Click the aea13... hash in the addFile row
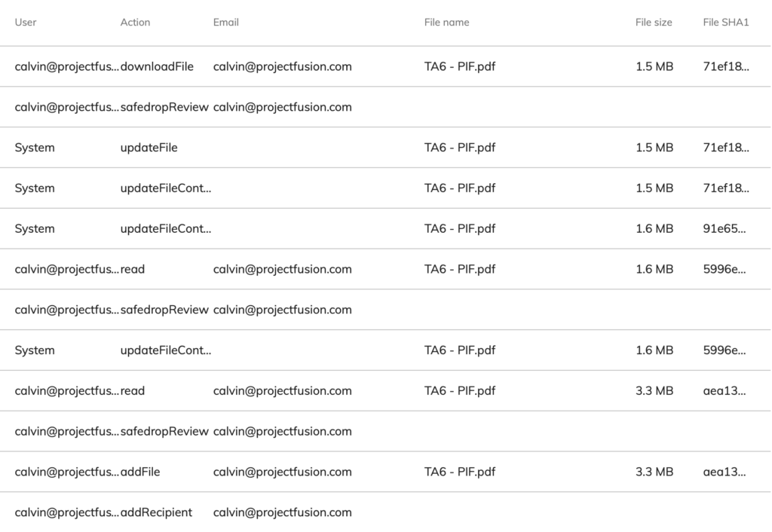772x532 pixels. point(725,472)
